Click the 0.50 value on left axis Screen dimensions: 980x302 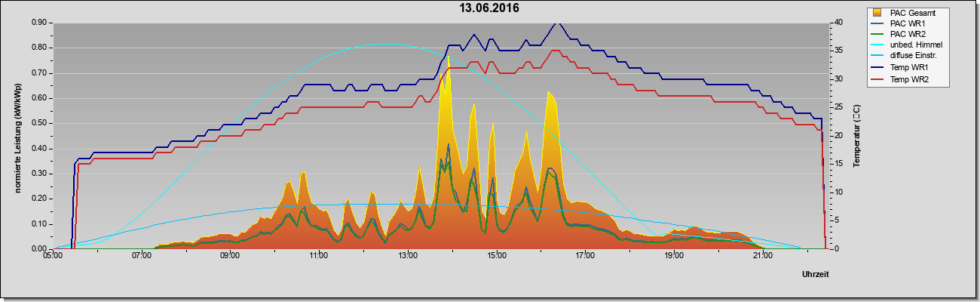pyautogui.click(x=39, y=123)
